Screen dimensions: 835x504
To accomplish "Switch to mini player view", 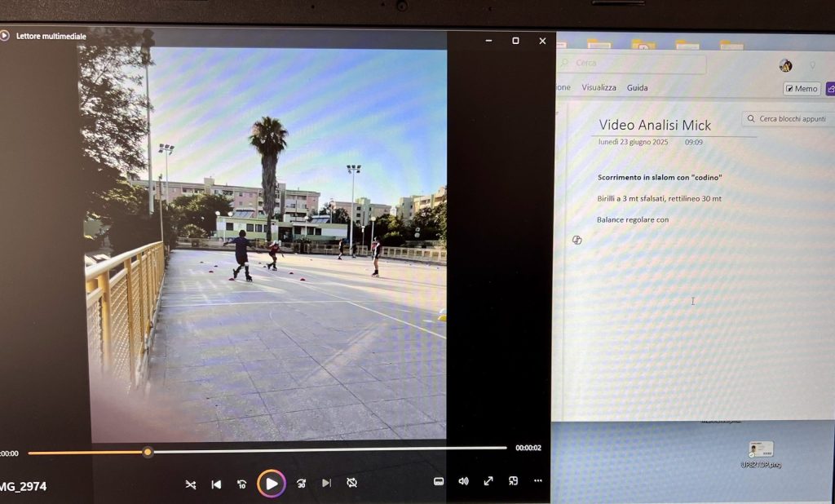I will click(513, 481).
